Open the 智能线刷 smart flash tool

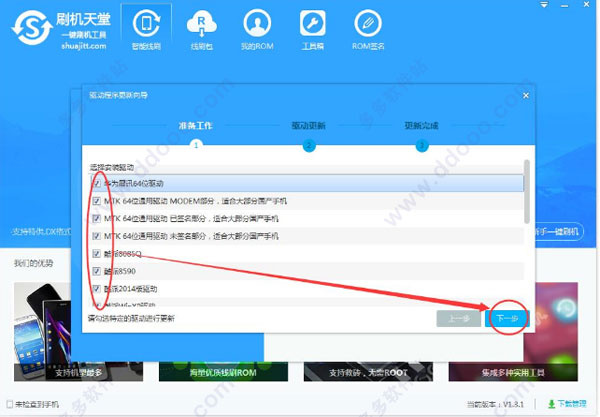(146, 29)
